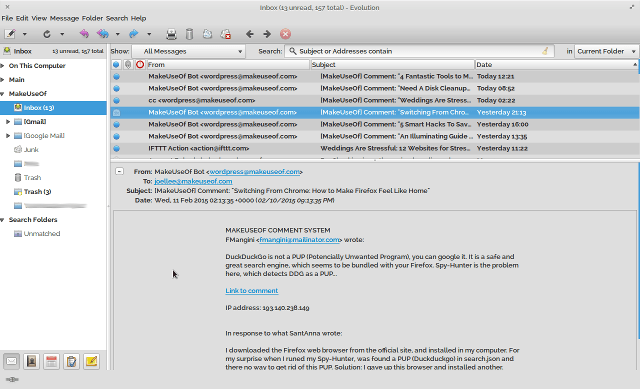This screenshot has height=389, width=640.
Task: Click the fmangini@mailinator.com link
Action: pos(300,240)
